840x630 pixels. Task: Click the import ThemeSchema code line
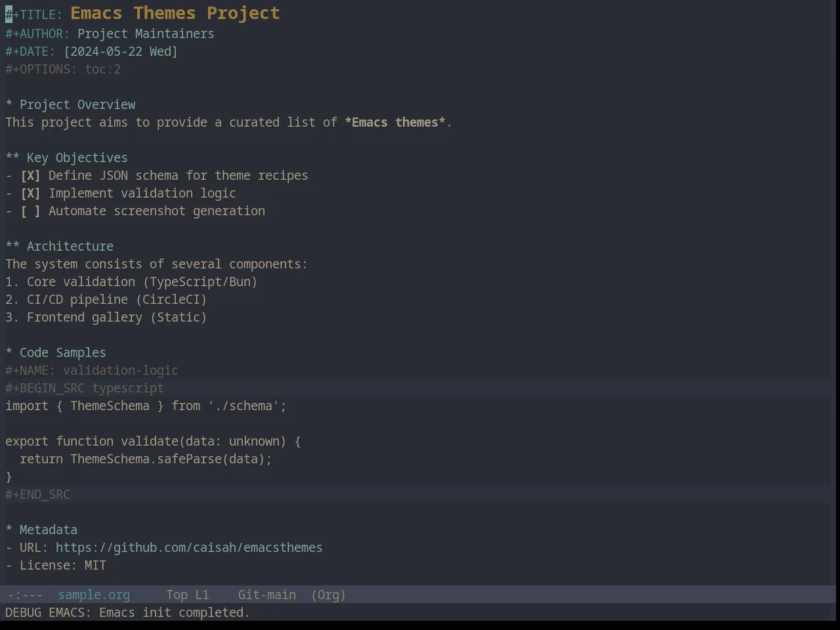point(146,406)
